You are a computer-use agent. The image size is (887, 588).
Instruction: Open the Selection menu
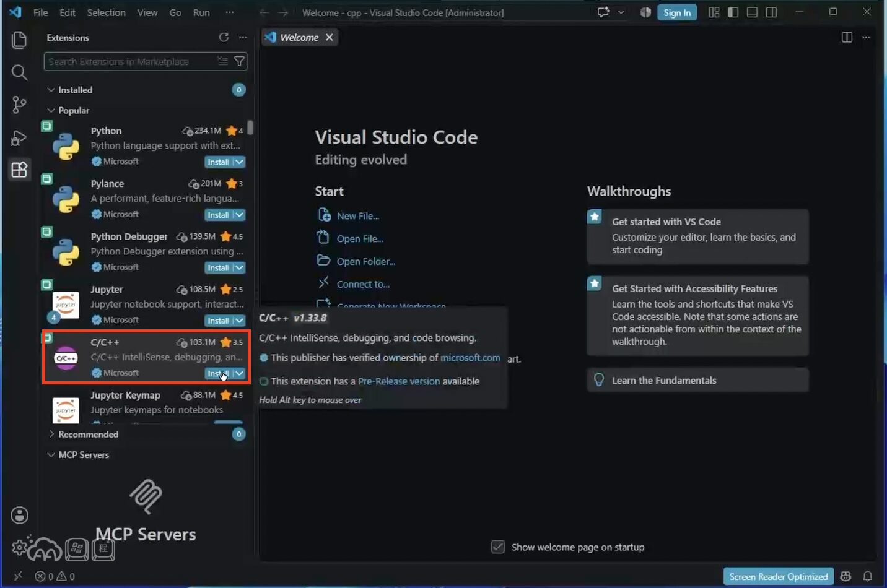[106, 12]
